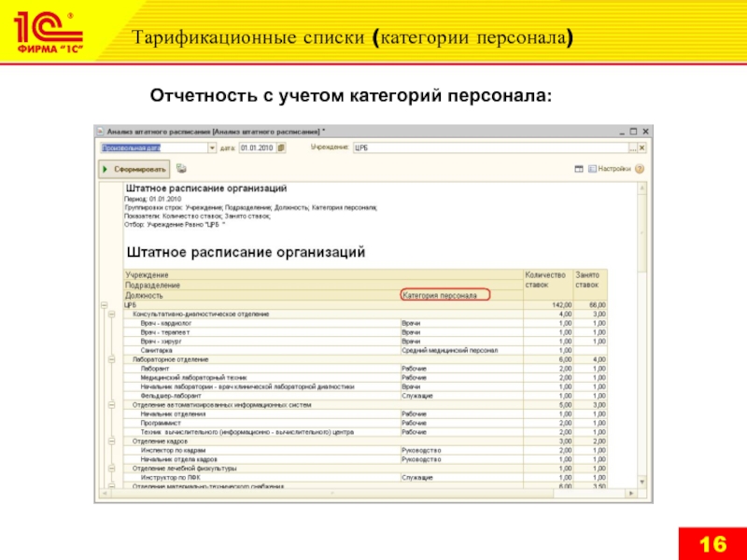The image size is (747, 560).
Task: Collapse Лабораторное отделение group
Action: click(111, 359)
